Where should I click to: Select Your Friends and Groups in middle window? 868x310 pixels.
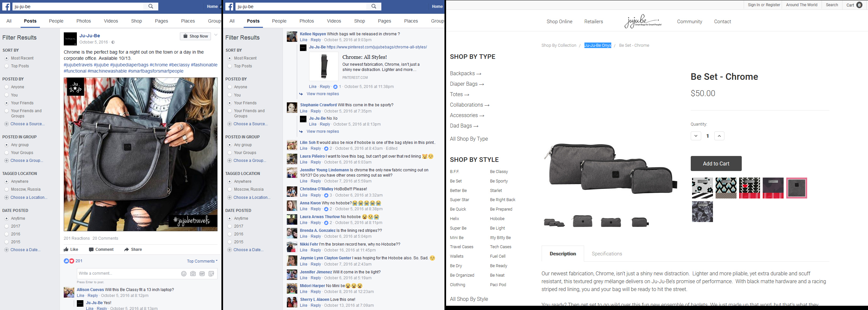tap(230, 111)
